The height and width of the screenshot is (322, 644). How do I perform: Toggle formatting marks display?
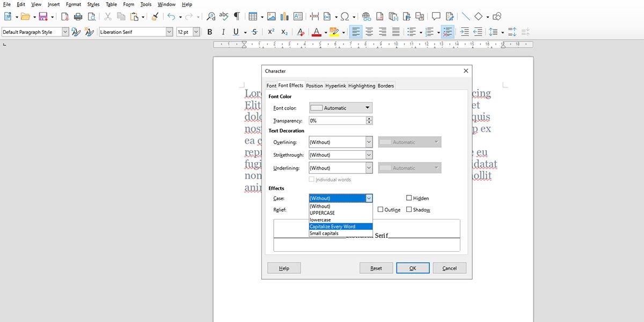pyautogui.click(x=236, y=17)
